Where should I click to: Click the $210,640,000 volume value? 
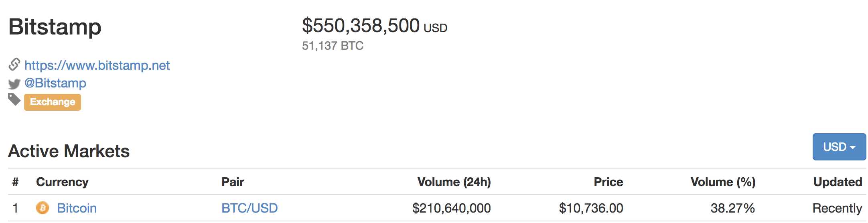451,208
